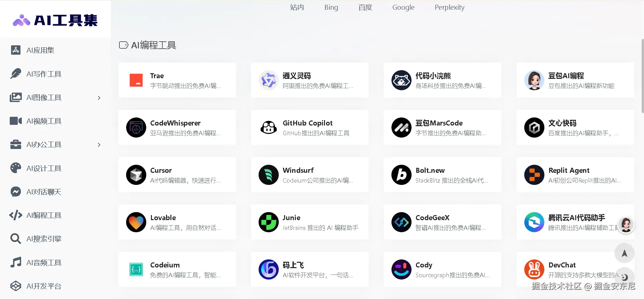Click the Windsurf icon
Viewport: 644px width, 299px height.
(x=269, y=175)
